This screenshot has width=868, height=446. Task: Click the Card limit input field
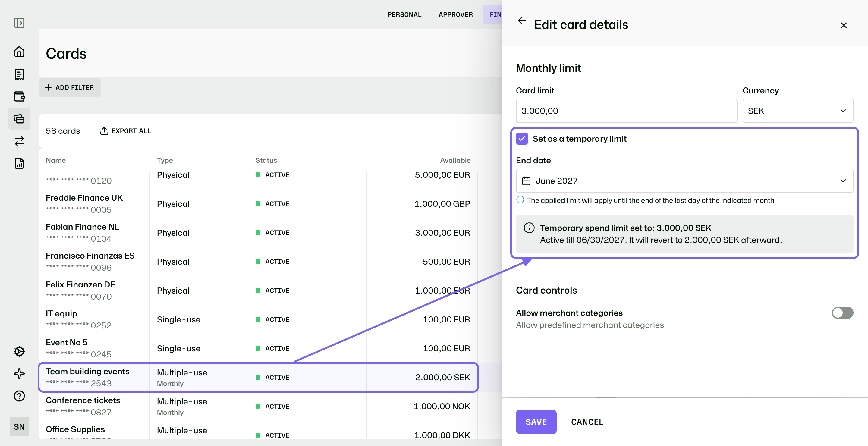tap(626, 111)
